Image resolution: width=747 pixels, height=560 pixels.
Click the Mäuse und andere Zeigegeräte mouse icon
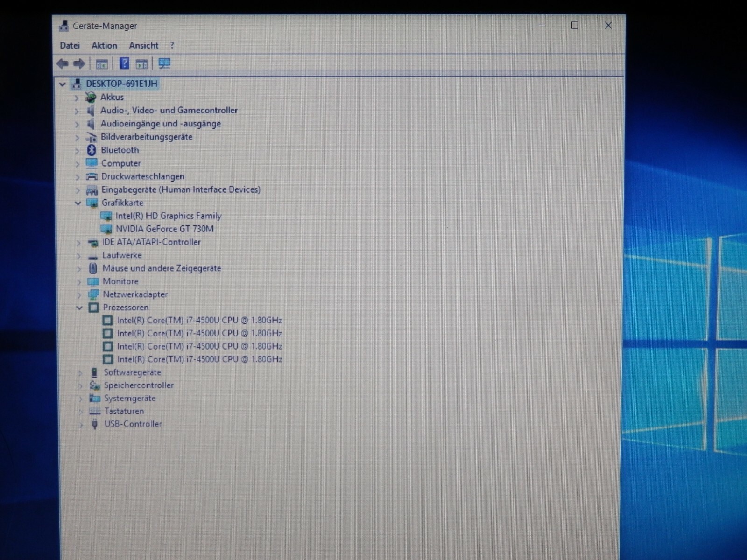click(x=93, y=268)
